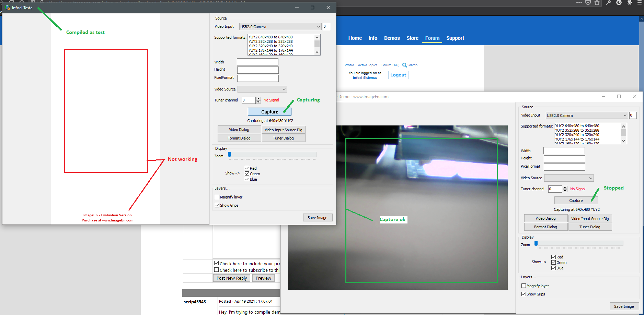Move Zoom slider in Demo window
The image size is (644, 315).
[536, 243]
